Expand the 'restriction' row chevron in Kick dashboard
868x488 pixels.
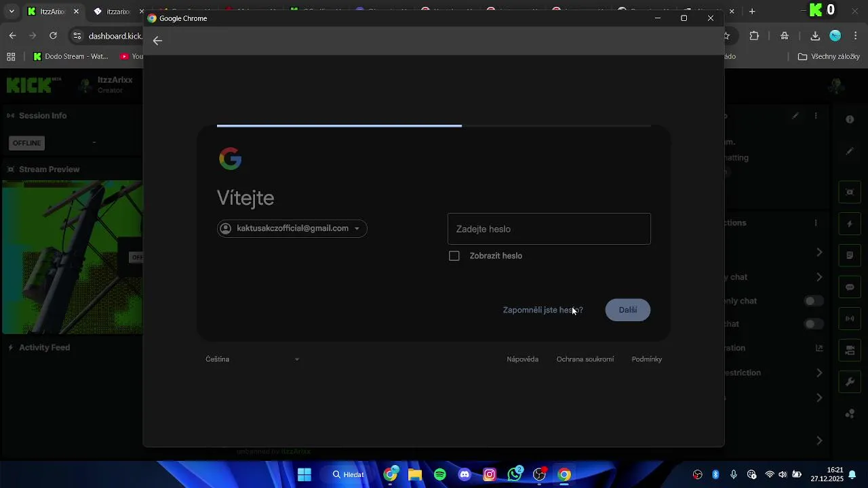[819, 373]
